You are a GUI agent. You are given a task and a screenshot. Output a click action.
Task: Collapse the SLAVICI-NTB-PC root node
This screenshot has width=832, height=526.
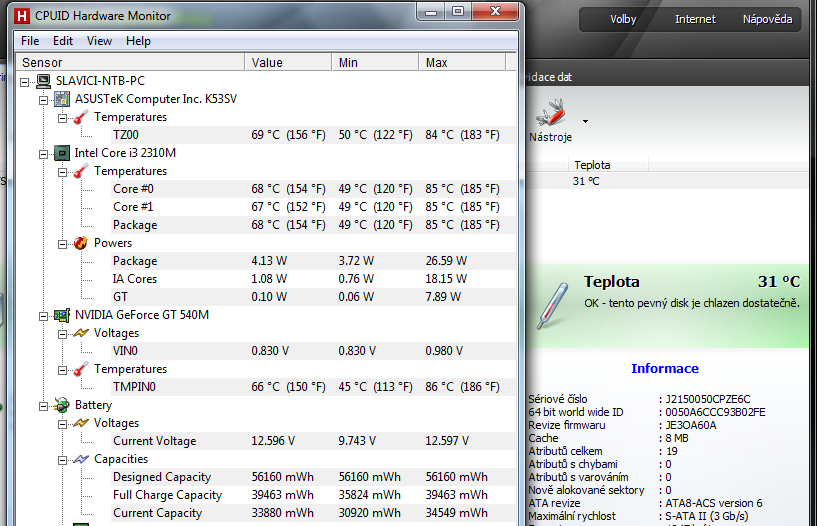24,82
